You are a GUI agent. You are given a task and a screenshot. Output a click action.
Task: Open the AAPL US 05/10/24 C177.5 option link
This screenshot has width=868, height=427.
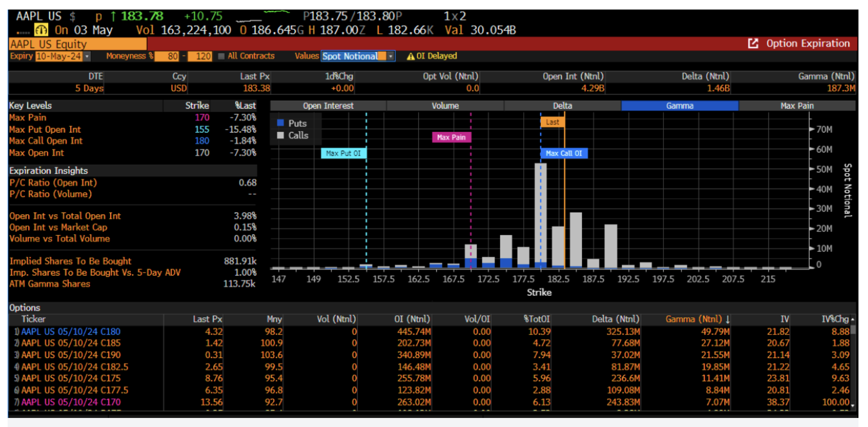(74, 390)
